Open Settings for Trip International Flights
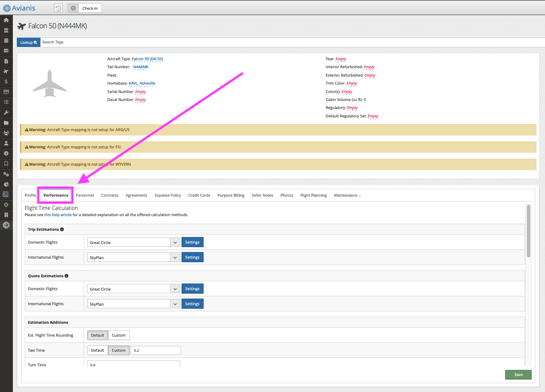 [192, 257]
